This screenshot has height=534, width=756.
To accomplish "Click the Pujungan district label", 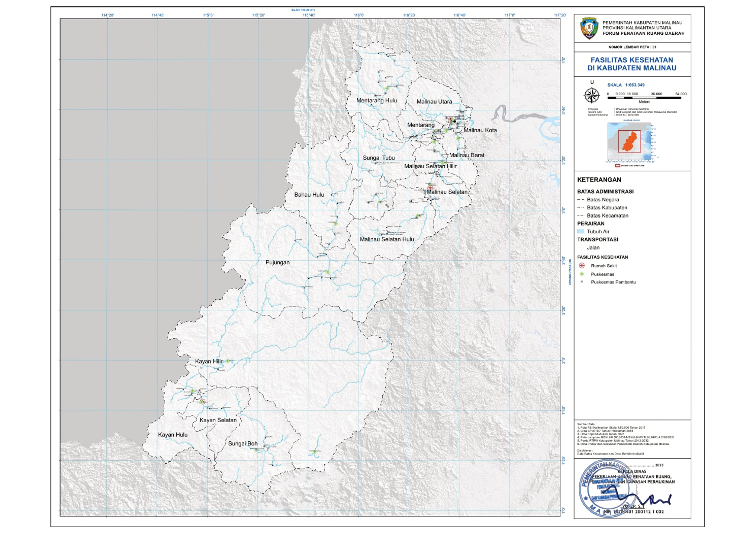I will 278,262.
